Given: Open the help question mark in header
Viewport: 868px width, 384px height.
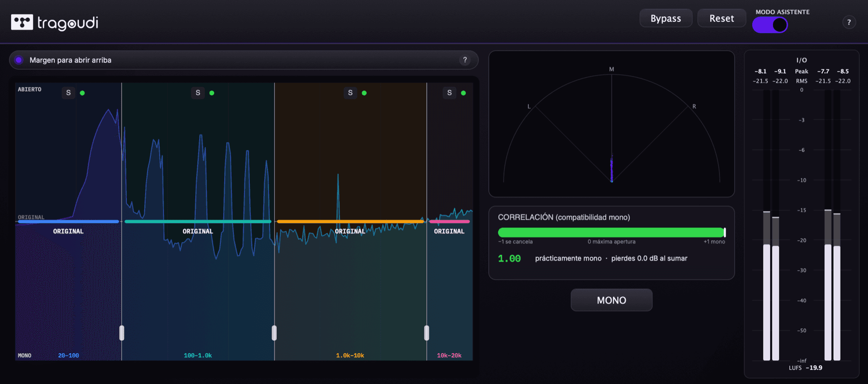Looking at the screenshot, I should pyautogui.click(x=849, y=22).
